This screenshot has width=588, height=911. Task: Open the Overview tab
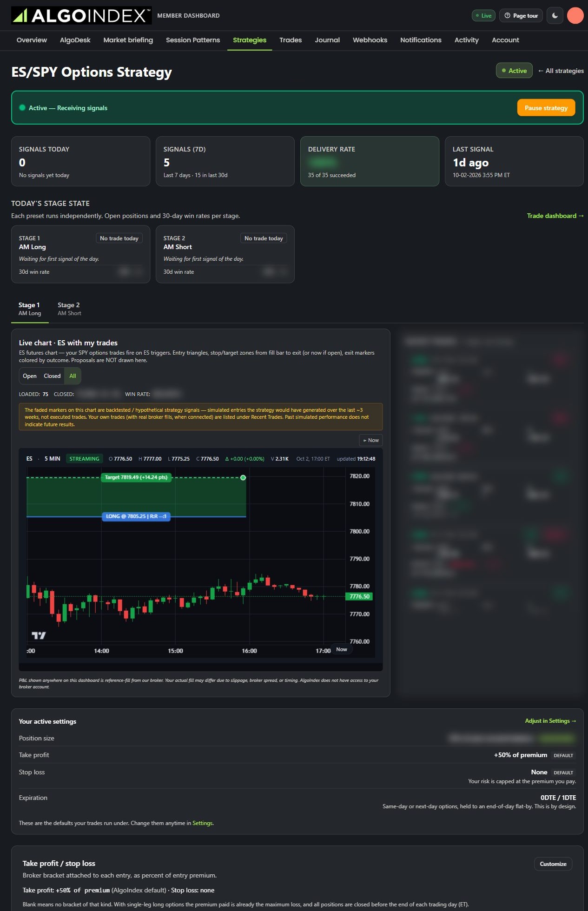(x=32, y=40)
